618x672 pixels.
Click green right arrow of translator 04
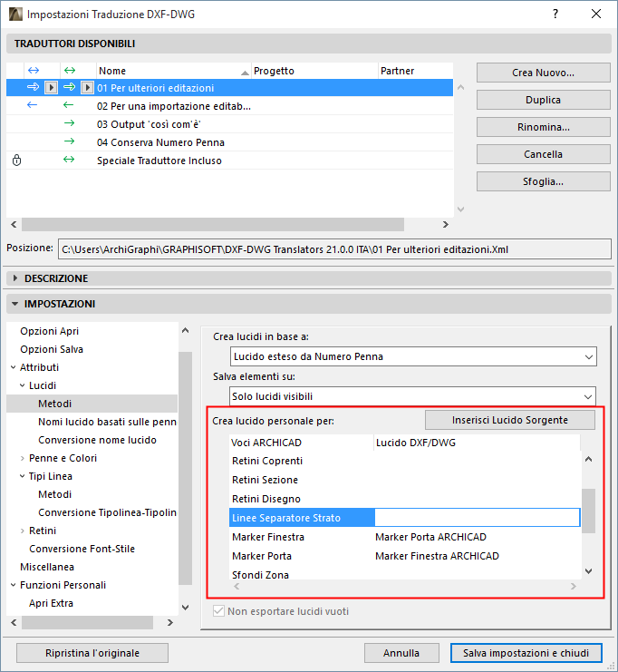tap(69, 141)
